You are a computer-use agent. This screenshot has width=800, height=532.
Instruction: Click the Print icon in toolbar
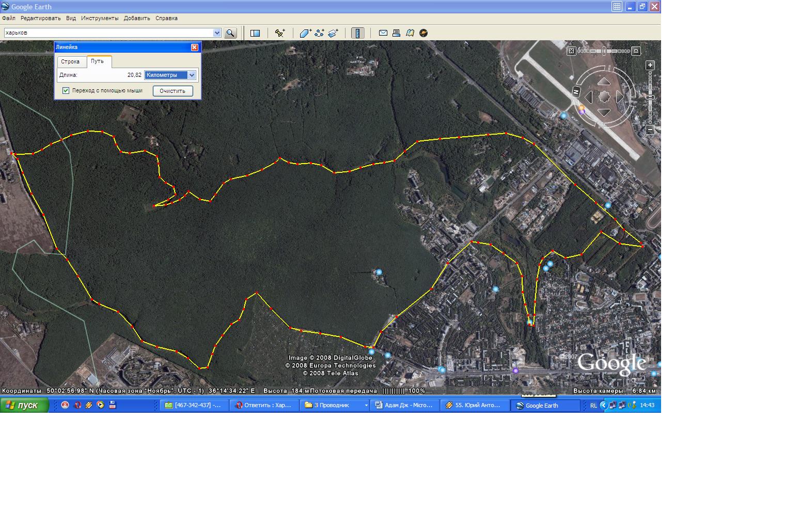(x=397, y=33)
